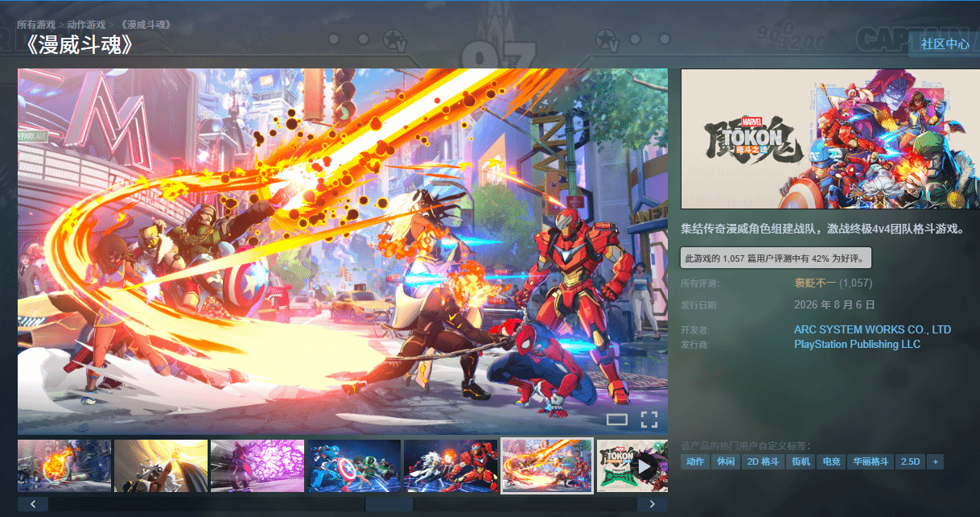The width and height of the screenshot is (980, 517).
Task: Click the review tooltip mentioning 42% 为好评
Action: (776, 258)
